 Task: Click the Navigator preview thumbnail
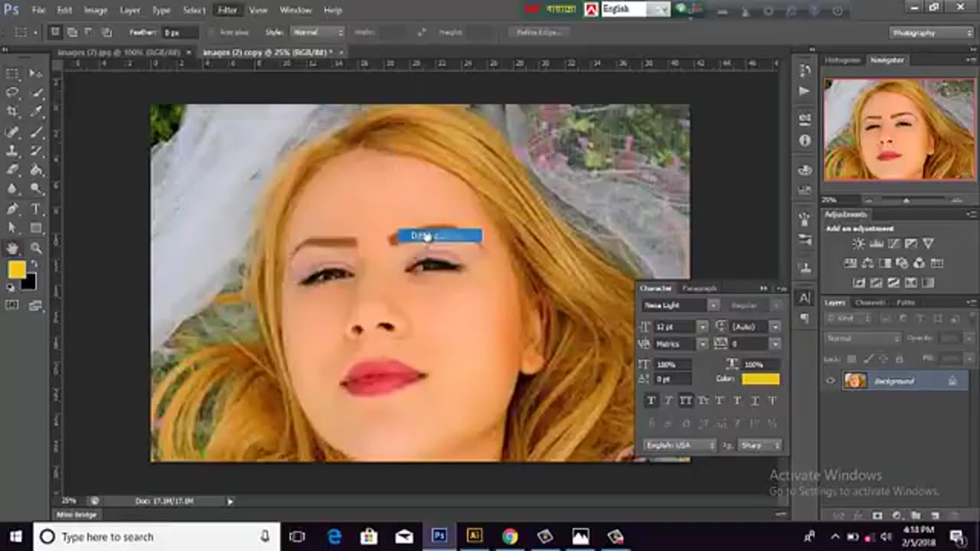pos(900,129)
